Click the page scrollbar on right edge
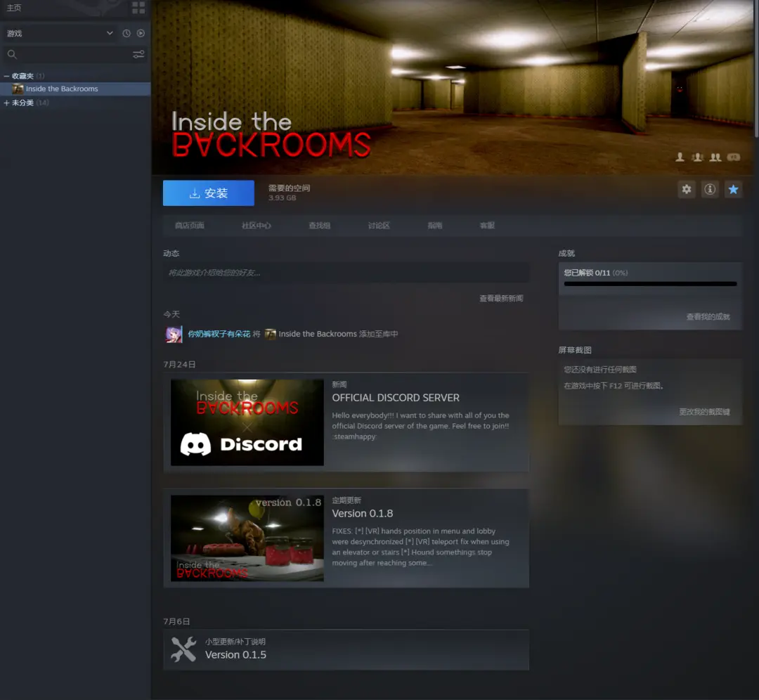The height and width of the screenshot is (700, 759). [756, 70]
